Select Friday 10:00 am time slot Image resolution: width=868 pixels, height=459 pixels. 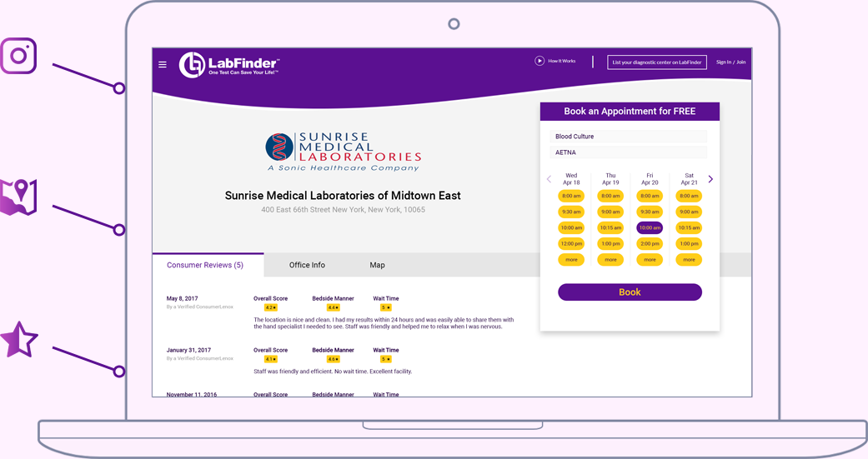point(650,227)
